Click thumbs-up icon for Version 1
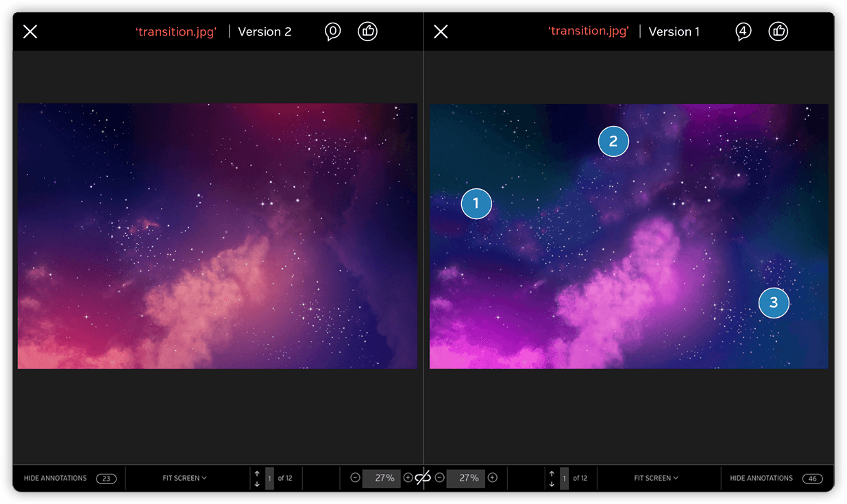Image resolution: width=847 pixels, height=504 pixels. tap(778, 31)
